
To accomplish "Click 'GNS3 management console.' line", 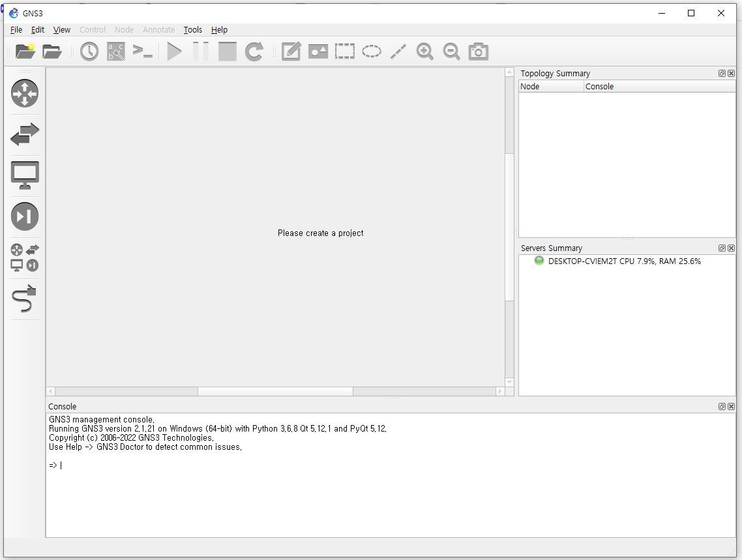I will click(x=102, y=420).
